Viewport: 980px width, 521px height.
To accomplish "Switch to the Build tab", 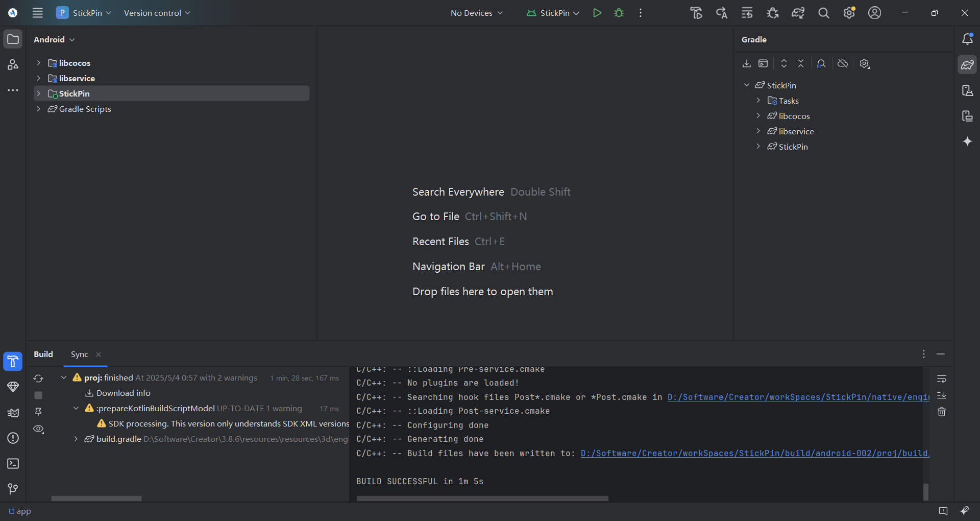I will (43, 354).
